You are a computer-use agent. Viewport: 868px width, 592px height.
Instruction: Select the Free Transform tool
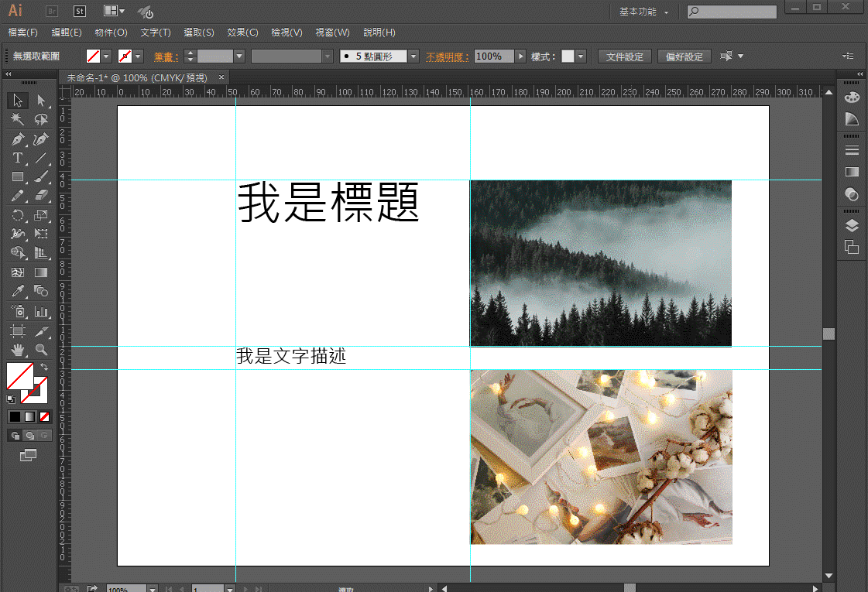[41, 234]
